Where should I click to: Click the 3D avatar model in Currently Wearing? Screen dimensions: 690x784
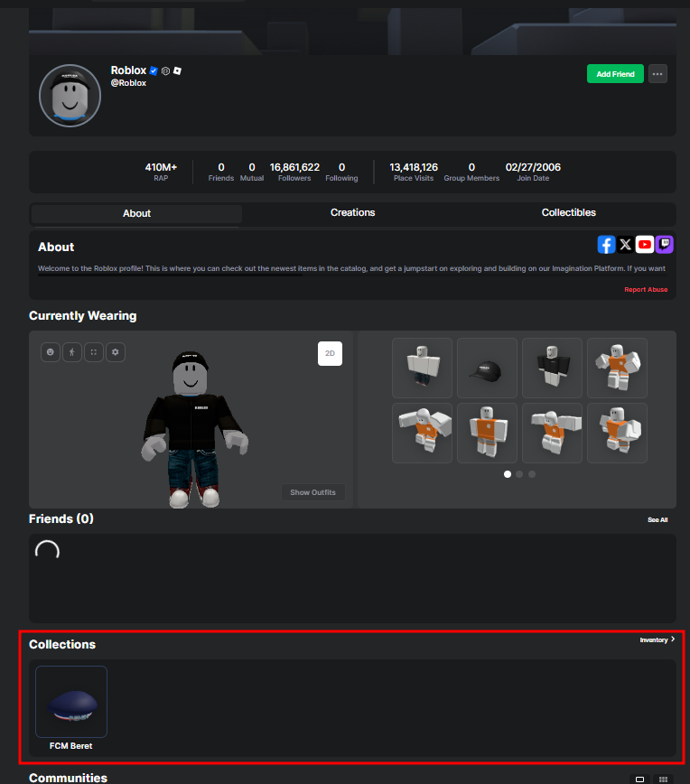194,429
